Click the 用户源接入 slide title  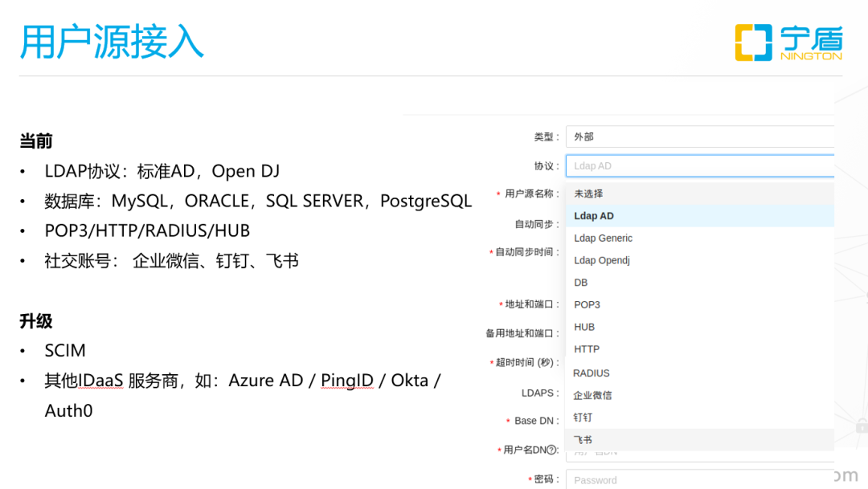tap(112, 42)
